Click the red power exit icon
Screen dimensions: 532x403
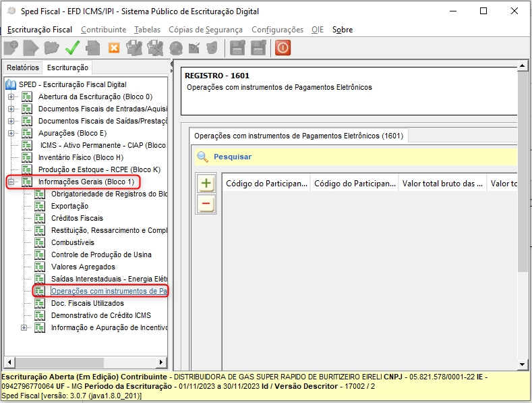pos(283,48)
